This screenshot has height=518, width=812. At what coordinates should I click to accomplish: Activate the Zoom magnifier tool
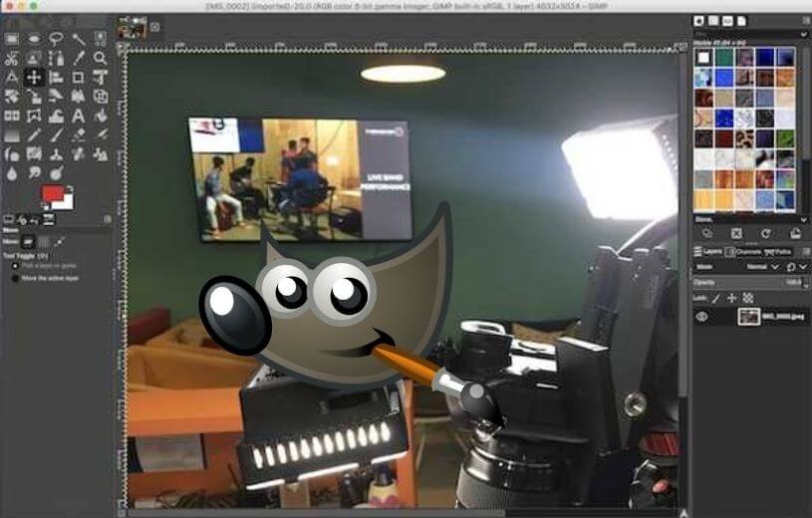pyautogui.click(x=101, y=59)
